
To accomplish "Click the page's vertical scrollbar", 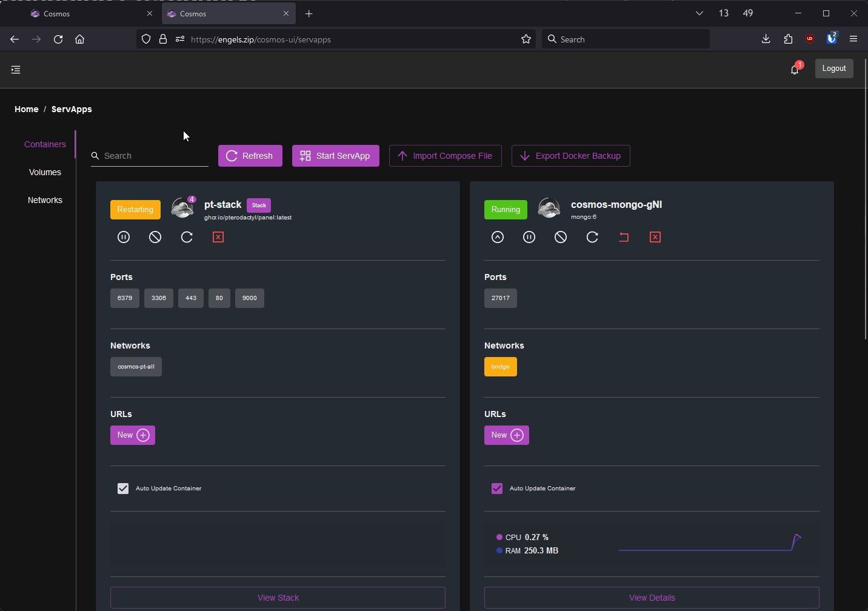I will (865, 212).
